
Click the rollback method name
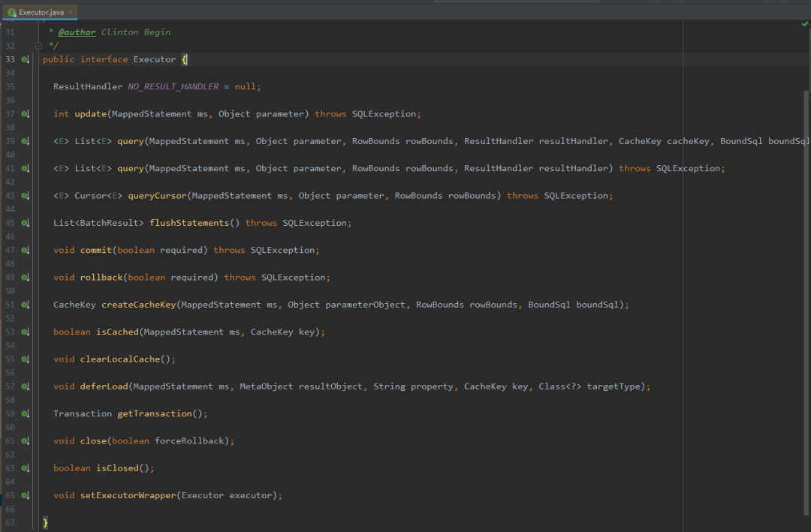click(101, 278)
